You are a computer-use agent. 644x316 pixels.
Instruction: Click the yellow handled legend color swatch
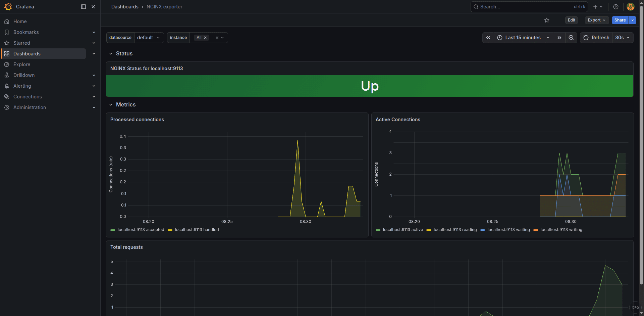170,230
